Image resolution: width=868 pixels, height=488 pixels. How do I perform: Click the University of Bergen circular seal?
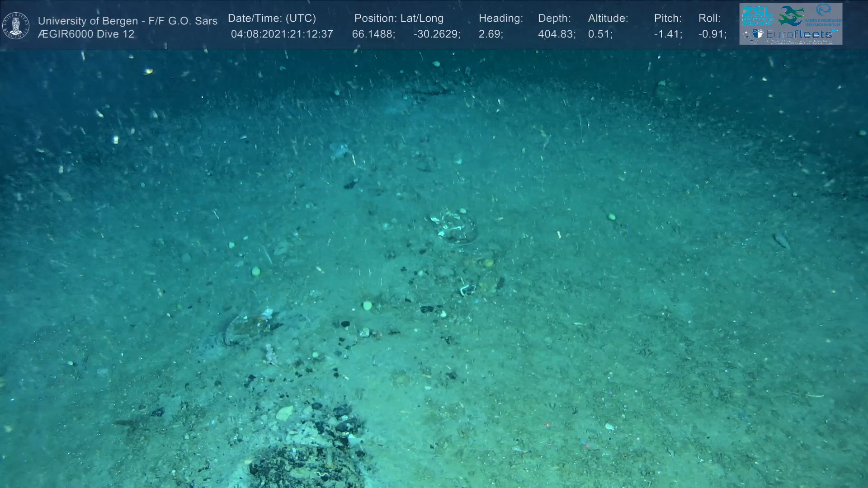pyautogui.click(x=16, y=26)
